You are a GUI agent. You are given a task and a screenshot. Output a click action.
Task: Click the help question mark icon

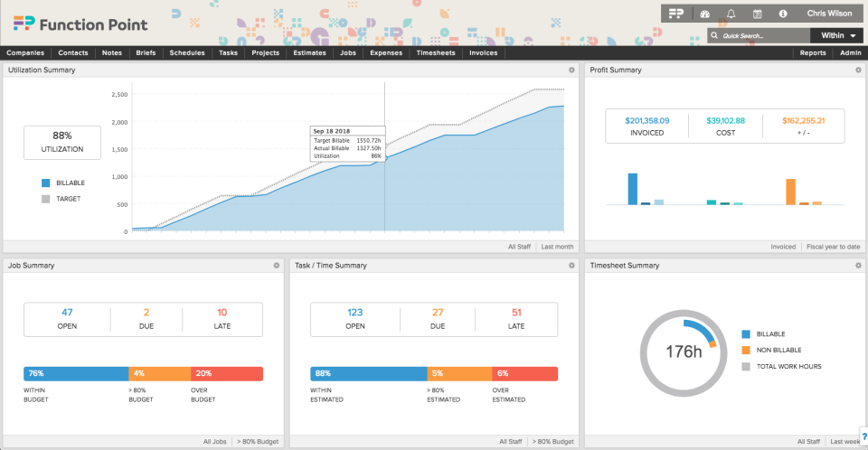tap(863, 436)
